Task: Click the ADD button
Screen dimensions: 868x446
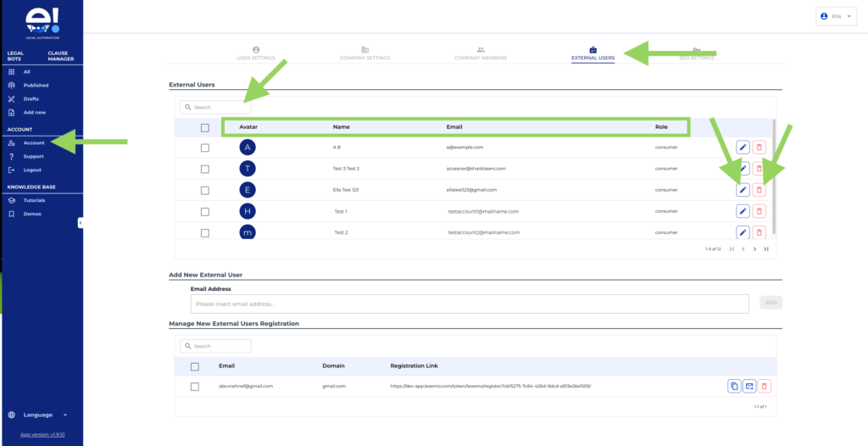Action: pyautogui.click(x=771, y=303)
